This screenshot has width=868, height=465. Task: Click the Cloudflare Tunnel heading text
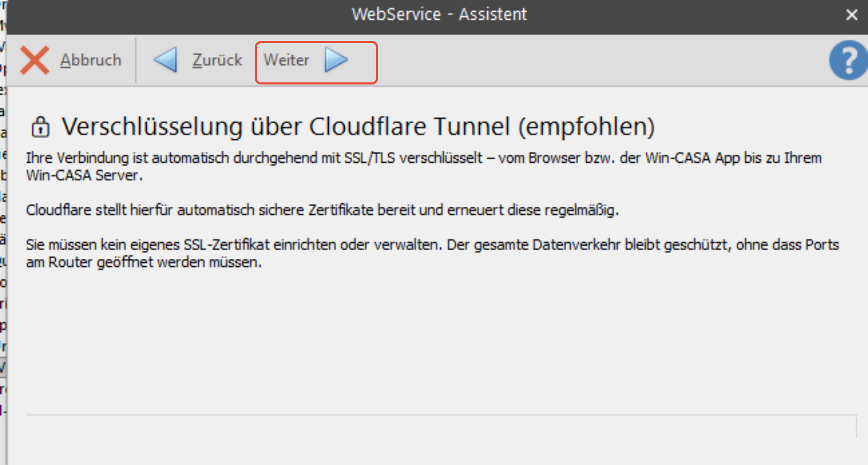[x=357, y=126]
